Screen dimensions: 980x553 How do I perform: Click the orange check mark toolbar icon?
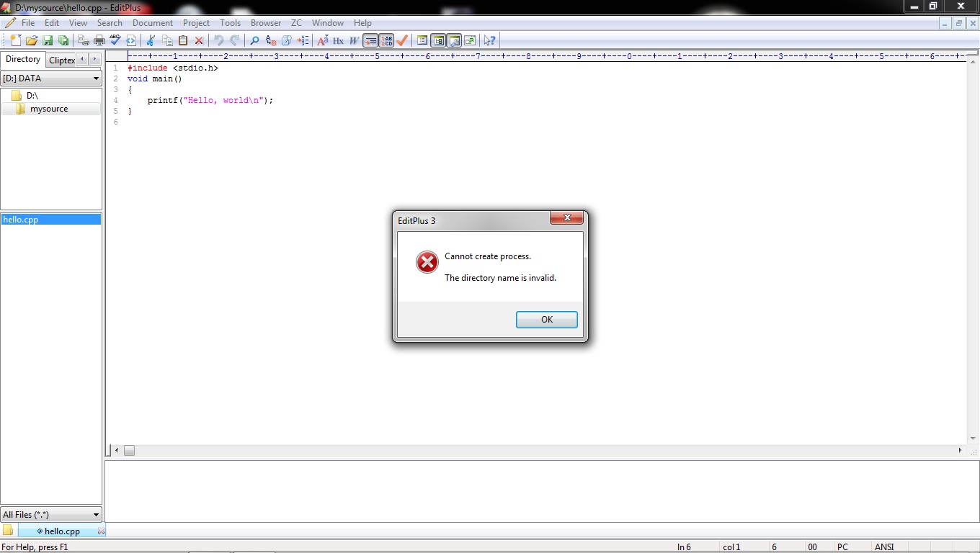[x=402, y=40]
